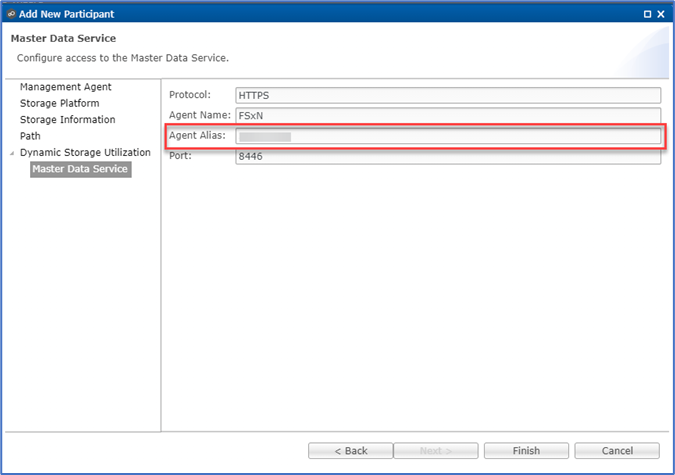Click Finish to complete the wizard

(x=526, y=451)
